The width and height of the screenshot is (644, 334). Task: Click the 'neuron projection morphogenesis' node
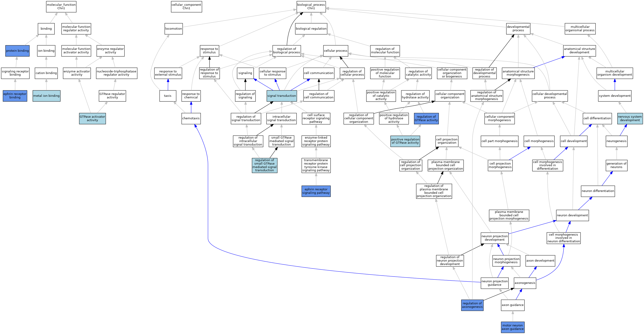pyautogui.click(x=506, y=261)
